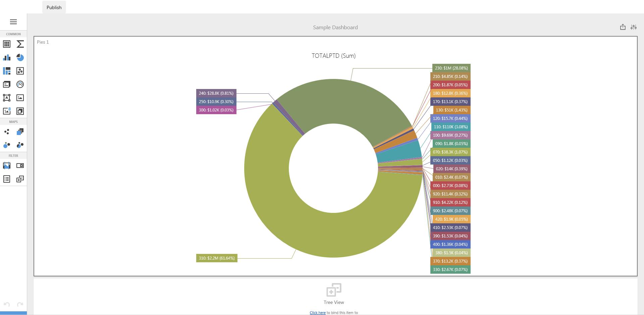This screenshot has width=644, height=315.
Task: Follow the 'Click here' binding link
Action: [x=317, y=313]
